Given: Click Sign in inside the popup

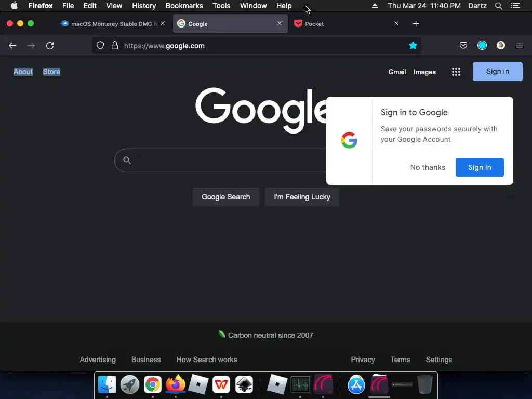Looking at the screenshot, I should click(x=480, y=167).
